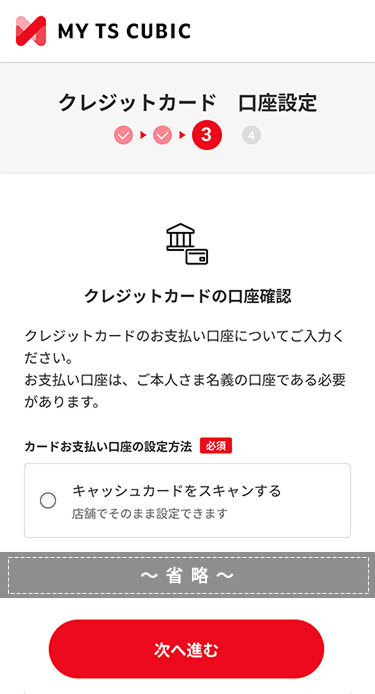Click the card symbol in bank icon
This screenshot has height=694, width=375.
pos(197,256)
